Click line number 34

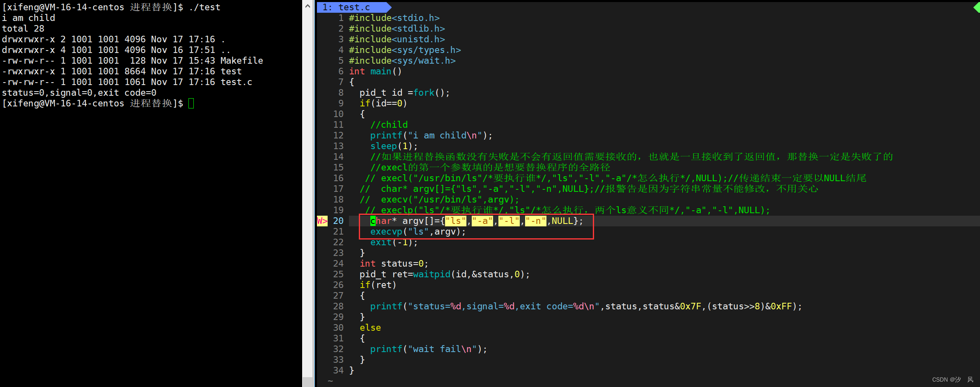pos(338,371)
